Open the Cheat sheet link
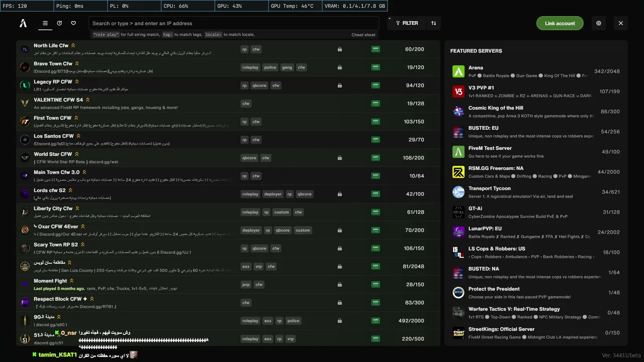The height and width of the screenshot is (362, 644). coord(363,35)
